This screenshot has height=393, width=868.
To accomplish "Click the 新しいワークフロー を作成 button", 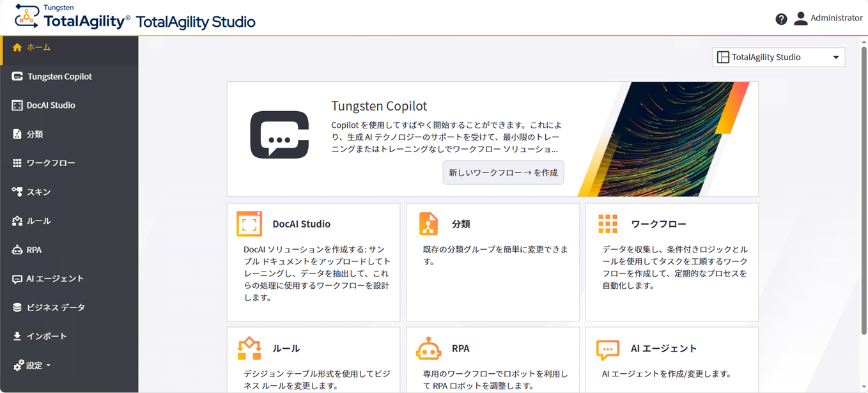I will tap(503, 172).
